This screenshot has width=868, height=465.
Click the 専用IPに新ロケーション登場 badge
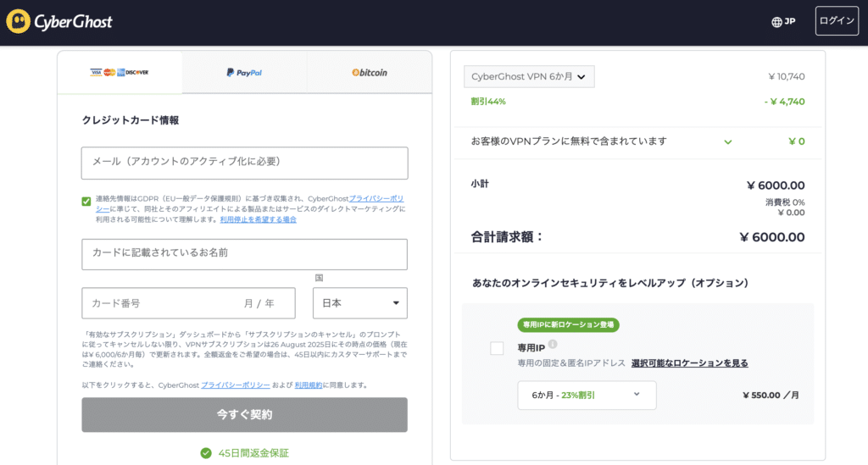click(569, 324)
